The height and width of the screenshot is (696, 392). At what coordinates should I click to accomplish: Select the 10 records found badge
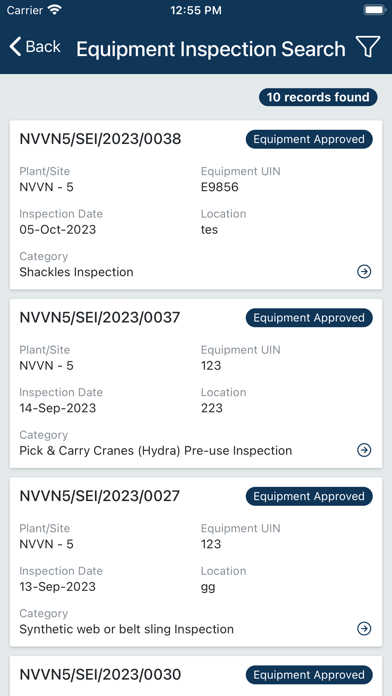318,97
